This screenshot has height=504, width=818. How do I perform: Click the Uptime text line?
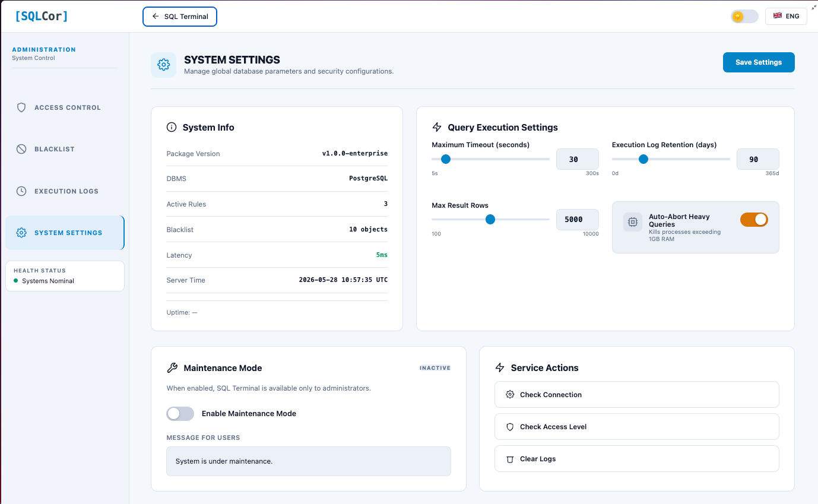point(182,312)
